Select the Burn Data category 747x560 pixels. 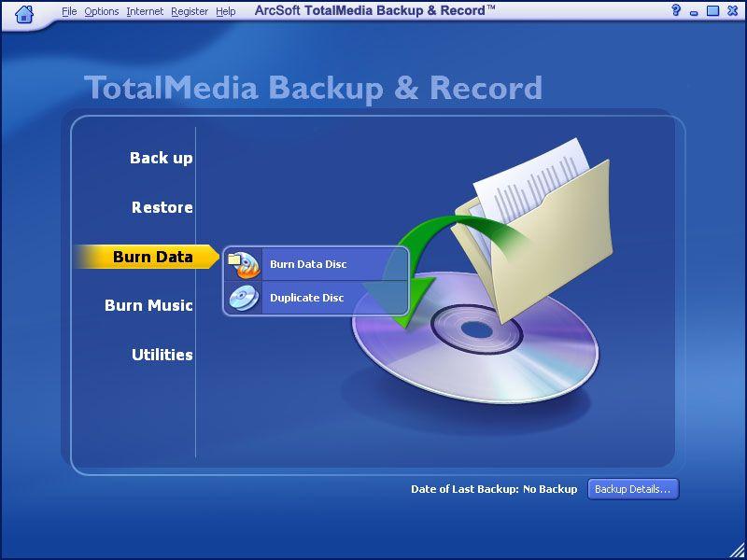tap(147, 257)
